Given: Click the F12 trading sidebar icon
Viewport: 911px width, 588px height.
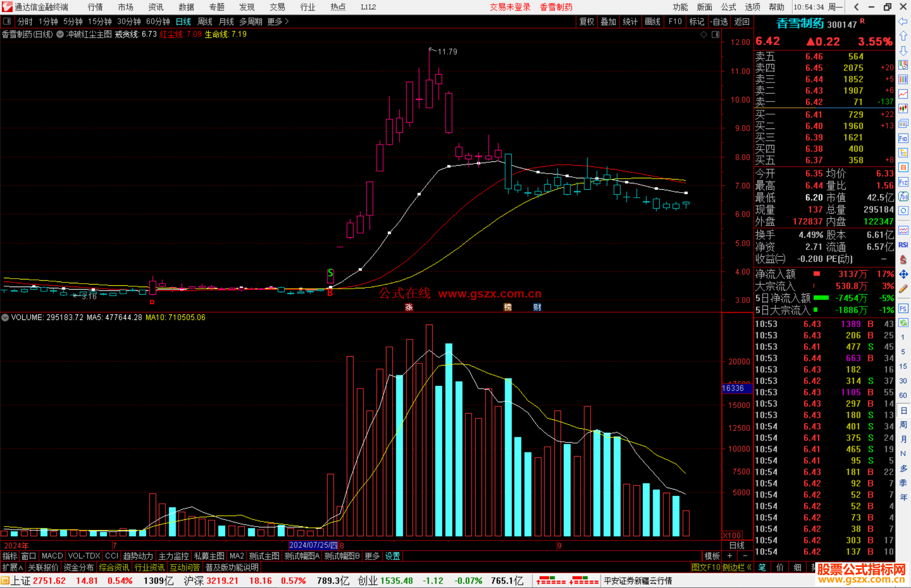Looking at the screenshot, I should click(903, 182).
